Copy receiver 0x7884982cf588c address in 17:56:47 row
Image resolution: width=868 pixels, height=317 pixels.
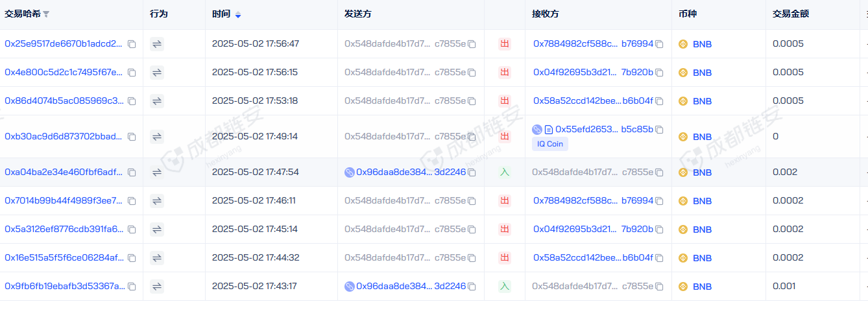click(x=659, y=44)
